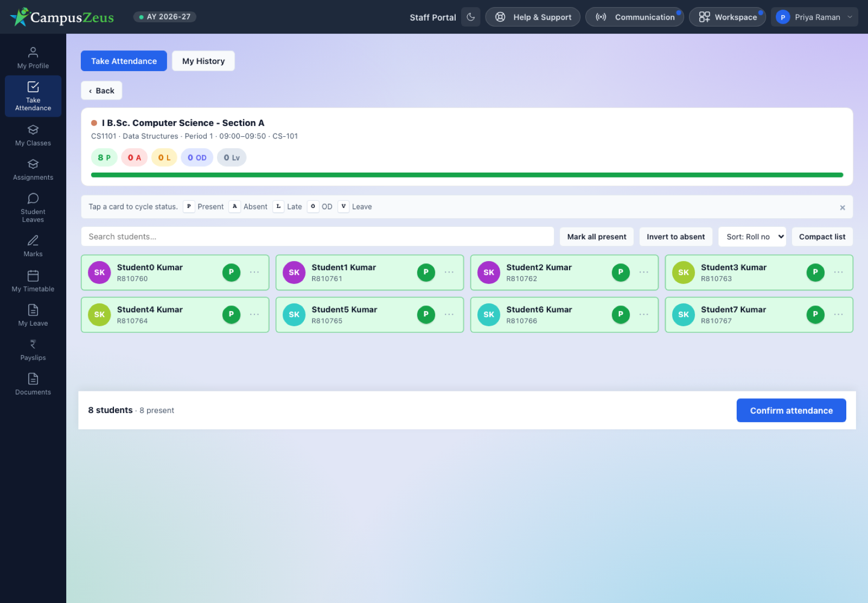Image resolution: width=868 pixels, height=603 pixels.
Task: Open more options for Student1 Kumar
Action: pyautogui.click(x=449, y=272)
